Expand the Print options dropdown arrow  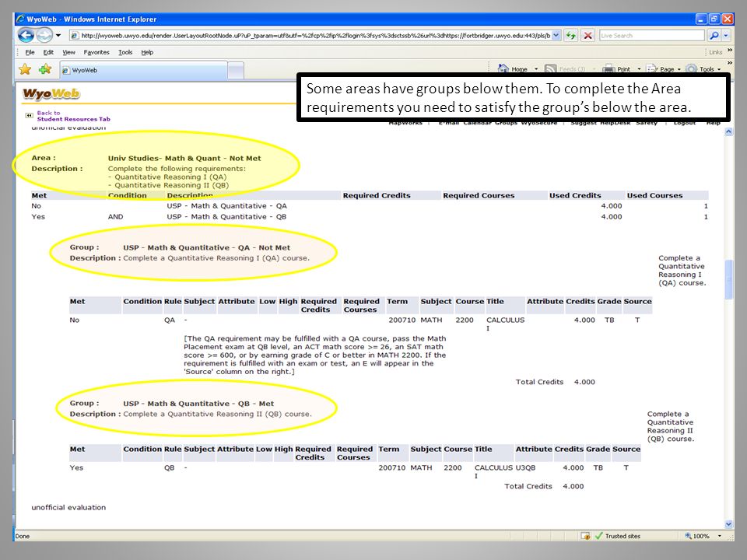click(639, 69)
